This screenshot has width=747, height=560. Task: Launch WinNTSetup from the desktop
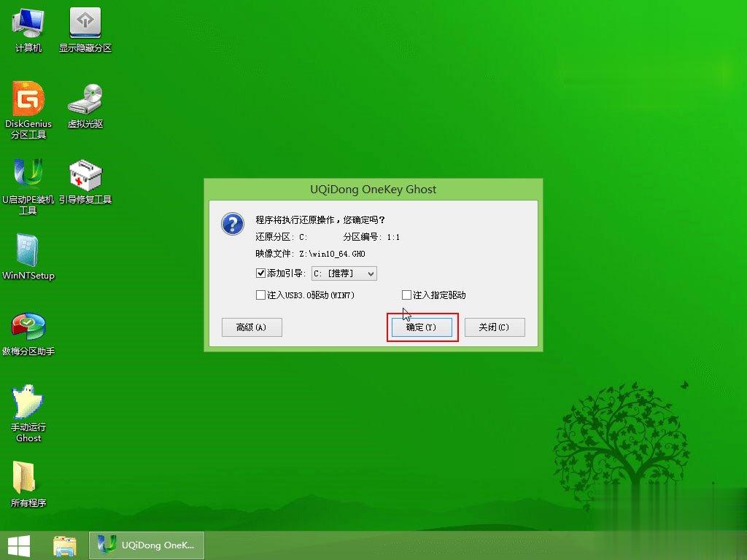28,255
